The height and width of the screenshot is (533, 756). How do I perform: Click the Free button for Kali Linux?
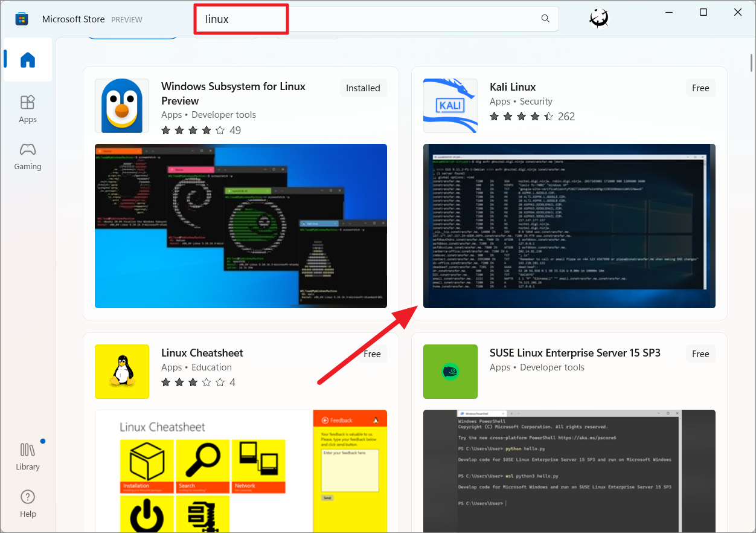coord(700,88)
